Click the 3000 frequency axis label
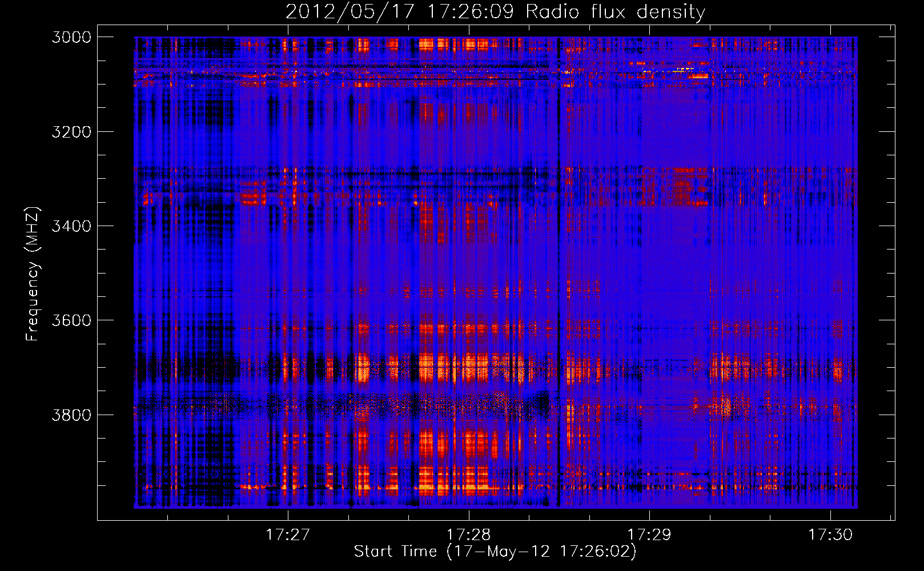 click(x=71, y=37)
